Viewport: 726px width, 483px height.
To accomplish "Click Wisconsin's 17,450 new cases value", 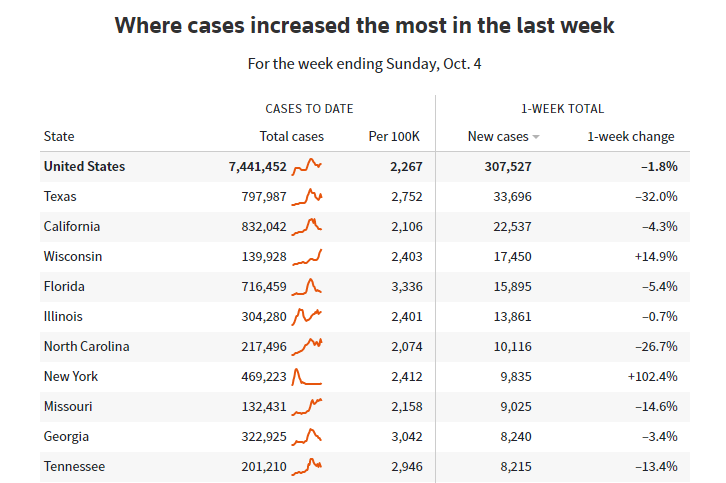I will click(513, 256).
